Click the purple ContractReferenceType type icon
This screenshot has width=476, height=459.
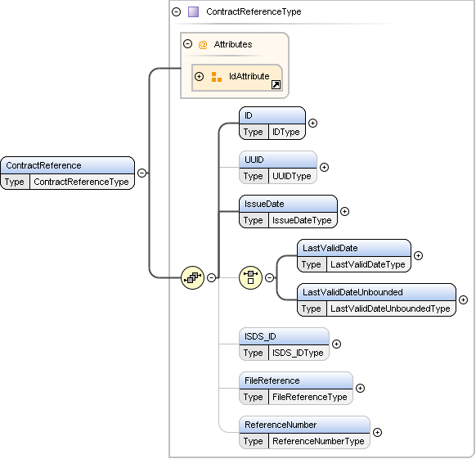coord(193,11)
